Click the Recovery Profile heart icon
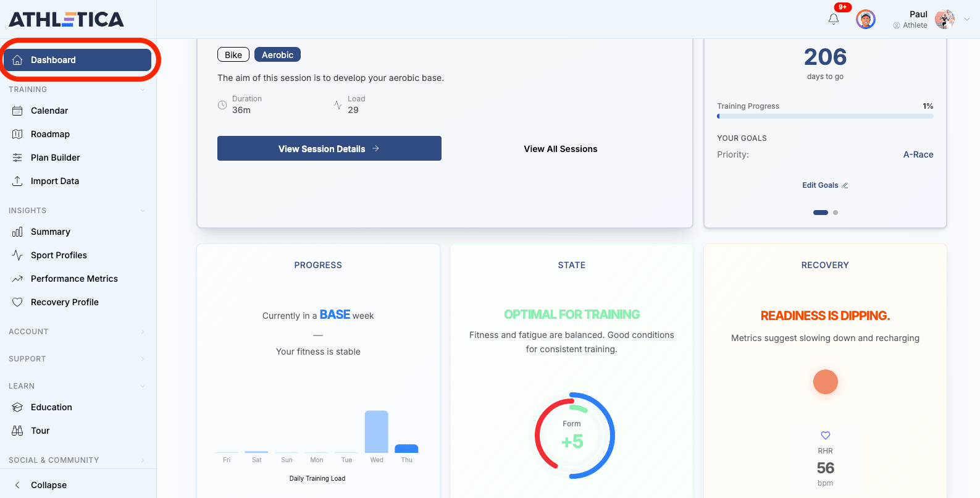 tap(17, 302)
